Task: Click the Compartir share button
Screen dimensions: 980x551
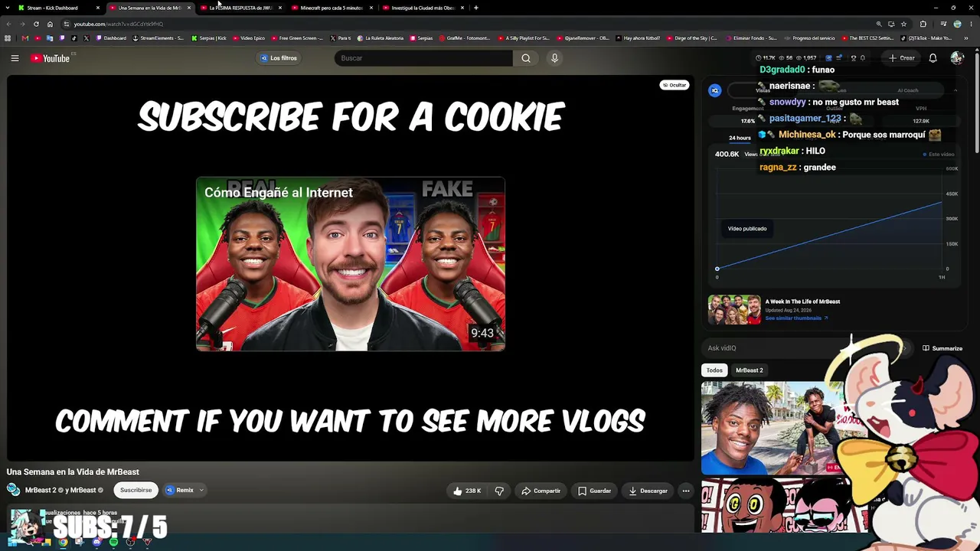Action: pos(541,491)
